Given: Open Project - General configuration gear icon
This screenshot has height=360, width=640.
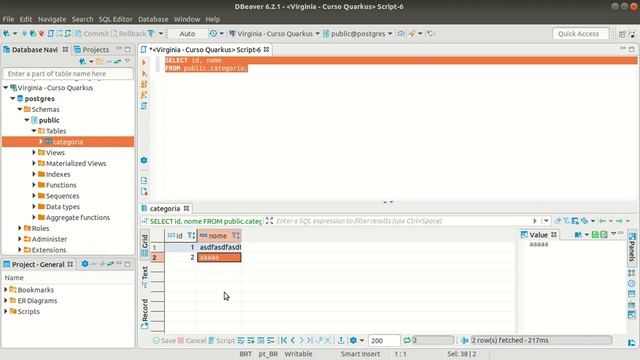Looking at the screenshot, I should (x=84, y=264).
